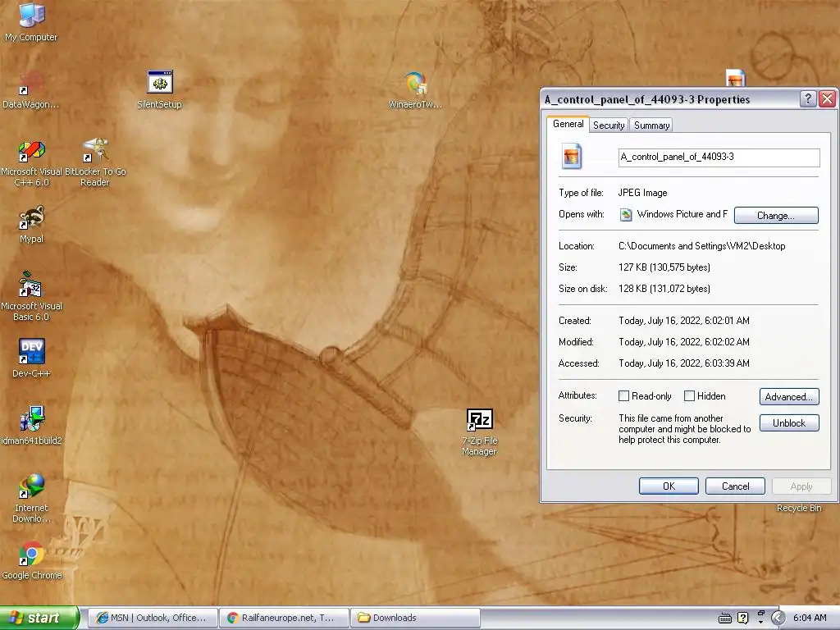Click the language bar restore icon
The width and height of the screenshot is (840, 630).
tap(760, 614)
